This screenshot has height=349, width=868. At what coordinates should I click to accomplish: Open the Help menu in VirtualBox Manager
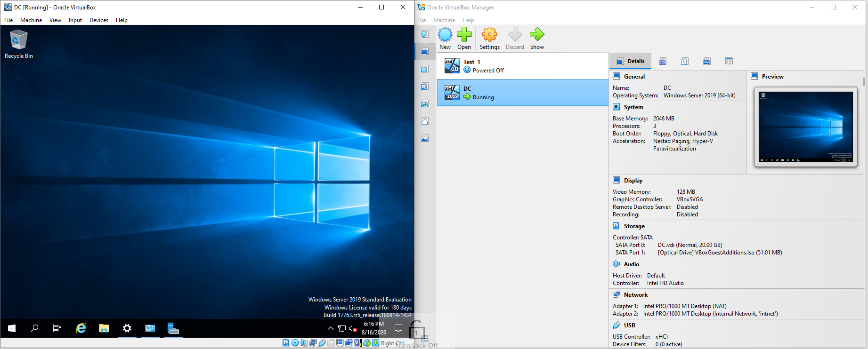(468, 20)
